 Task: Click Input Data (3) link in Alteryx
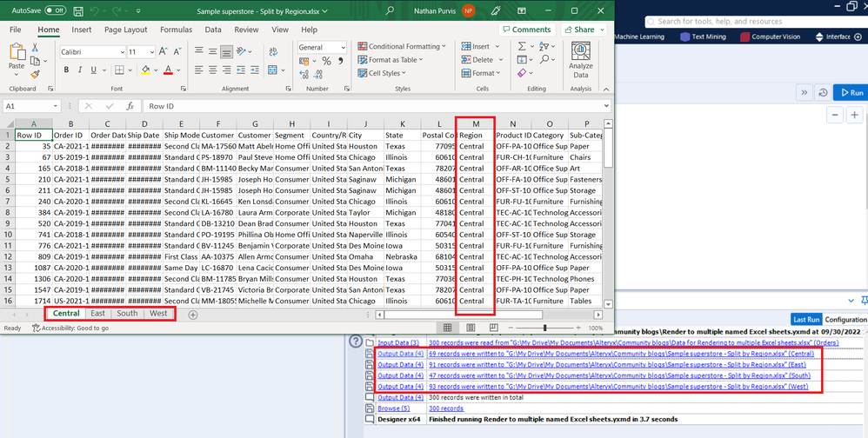point(398,343)
